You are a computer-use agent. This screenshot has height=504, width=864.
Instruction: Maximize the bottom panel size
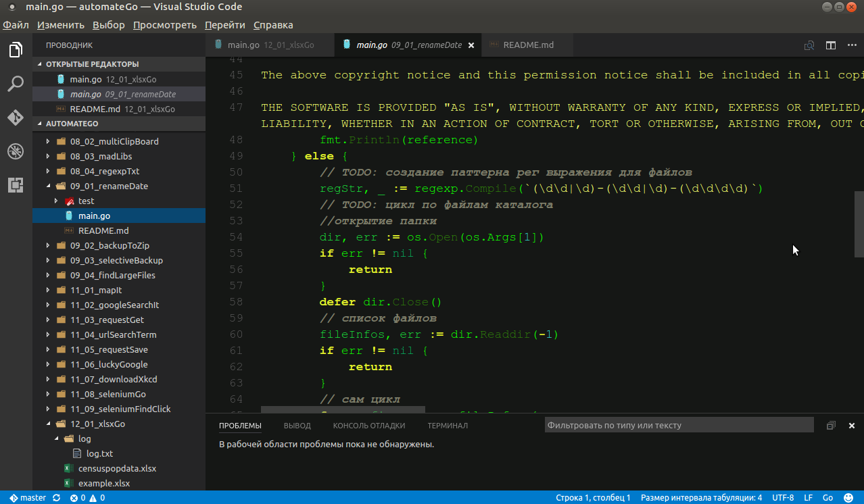(831, 426)
